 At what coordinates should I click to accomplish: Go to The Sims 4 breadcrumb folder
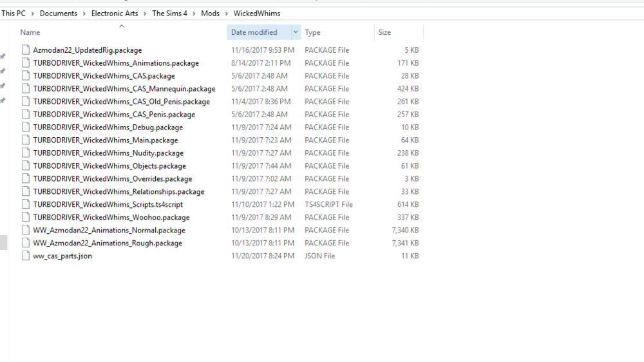tap(169, 13)
